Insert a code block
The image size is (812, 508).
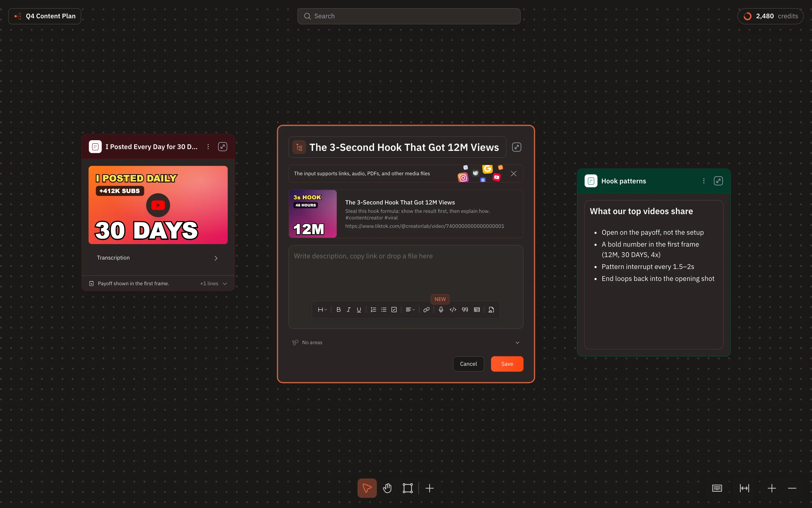point(453,310)
